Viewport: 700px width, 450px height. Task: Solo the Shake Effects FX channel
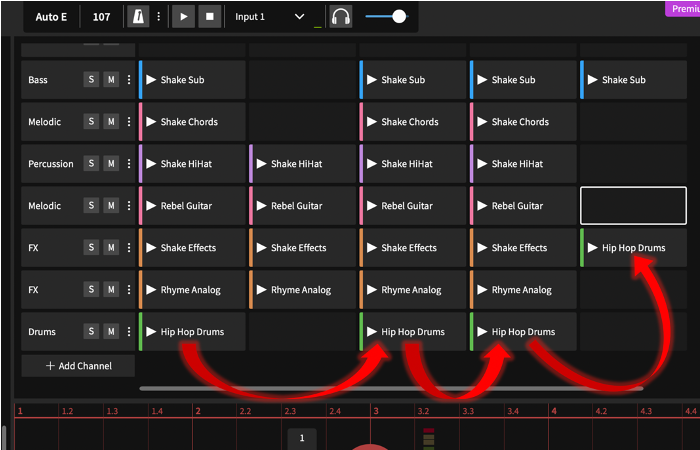point(91,248)
